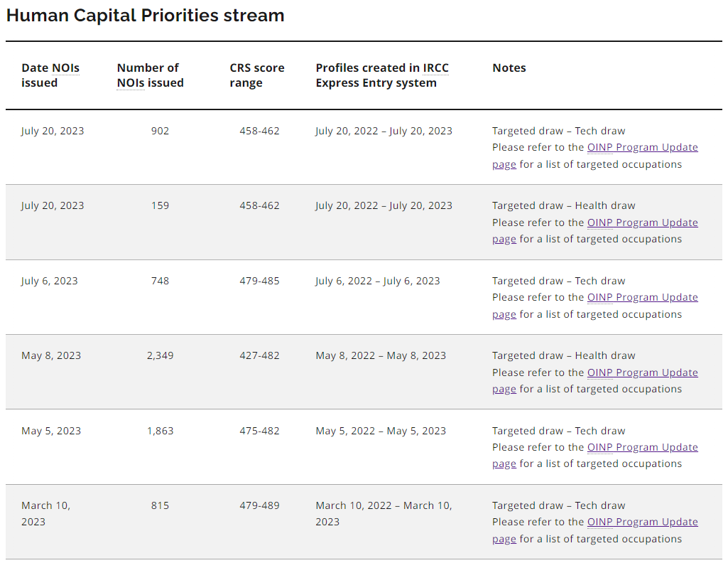Open OINP Program Update link in 159 NOIs row

(642, 222)
